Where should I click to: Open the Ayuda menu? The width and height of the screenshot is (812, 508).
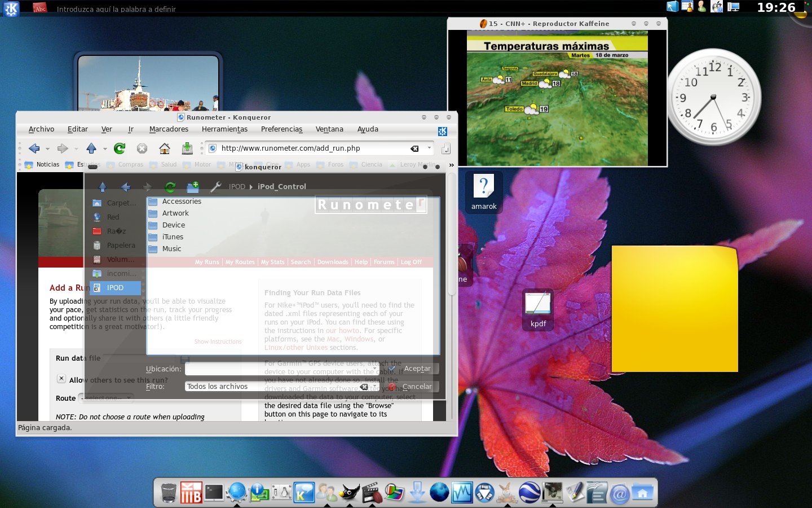click(368, 129)
